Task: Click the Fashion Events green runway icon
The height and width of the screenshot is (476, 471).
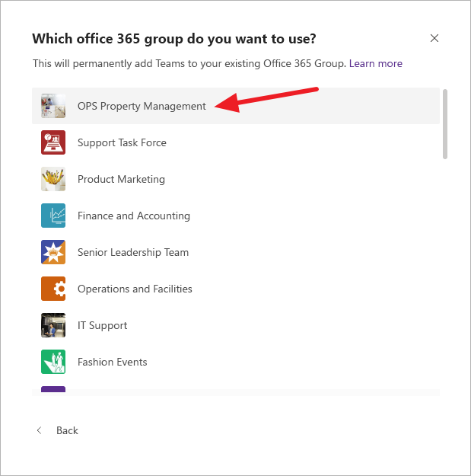Action: 53,362
